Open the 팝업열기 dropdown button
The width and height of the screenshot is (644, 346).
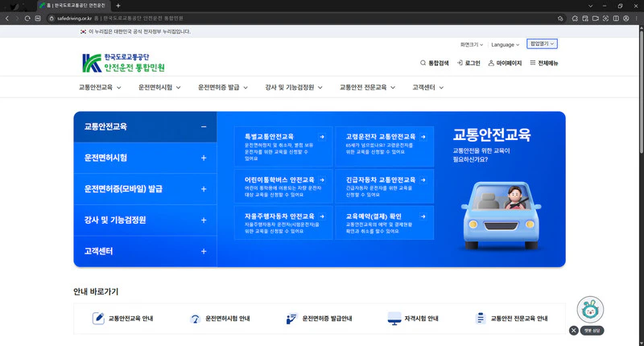click(x=542, y=44)
